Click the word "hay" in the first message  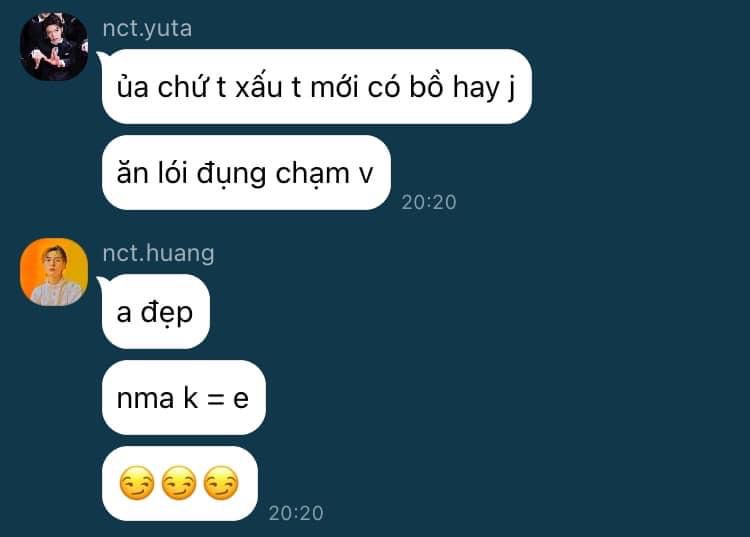476,89
